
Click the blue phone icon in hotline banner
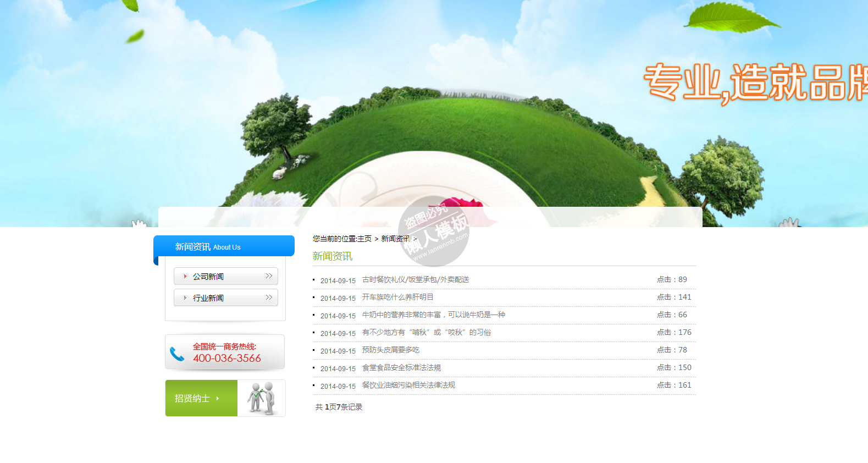[177, 354]
